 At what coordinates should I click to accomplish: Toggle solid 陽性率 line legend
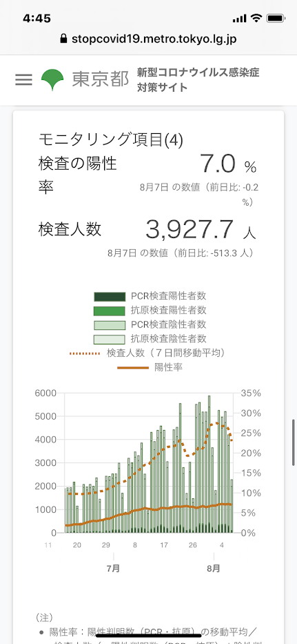(x=150, y=367)
